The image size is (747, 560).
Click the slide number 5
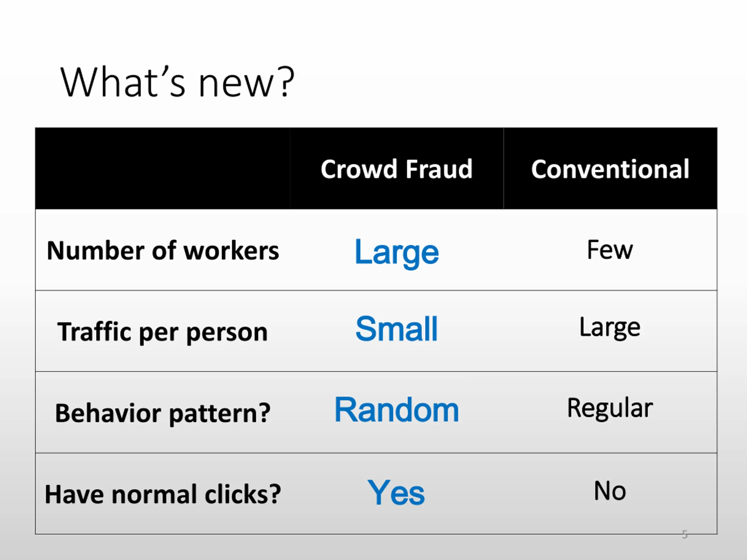(x=685, y=534)
